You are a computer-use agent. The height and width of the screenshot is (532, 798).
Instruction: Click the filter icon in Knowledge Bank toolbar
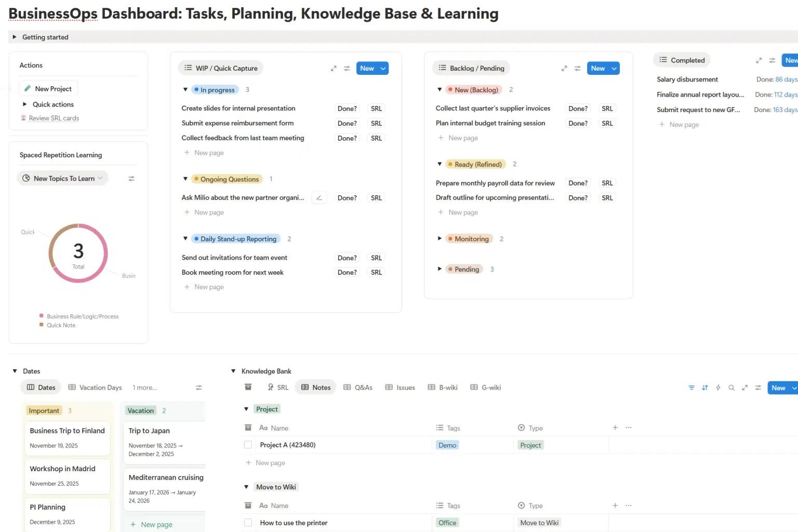click(x=691, y=388)
